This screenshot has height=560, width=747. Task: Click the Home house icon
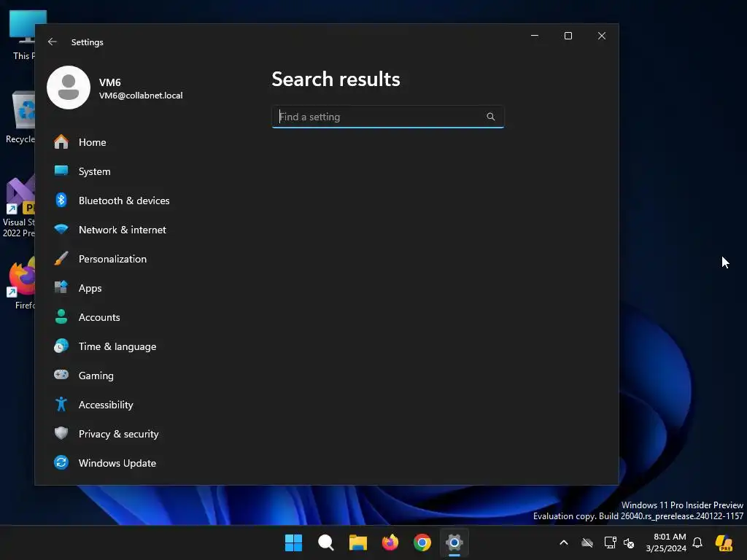(61, 142)
